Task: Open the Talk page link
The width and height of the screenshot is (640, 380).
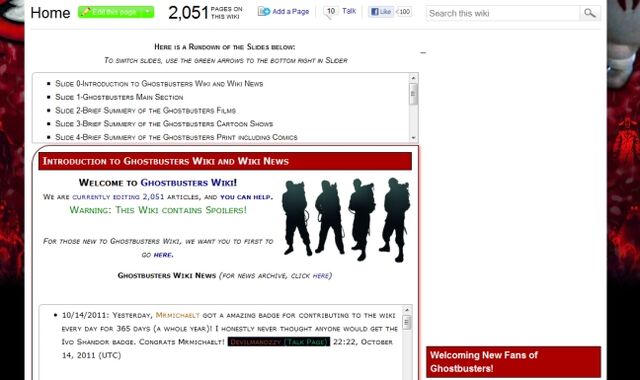Action: click(349, 11)
